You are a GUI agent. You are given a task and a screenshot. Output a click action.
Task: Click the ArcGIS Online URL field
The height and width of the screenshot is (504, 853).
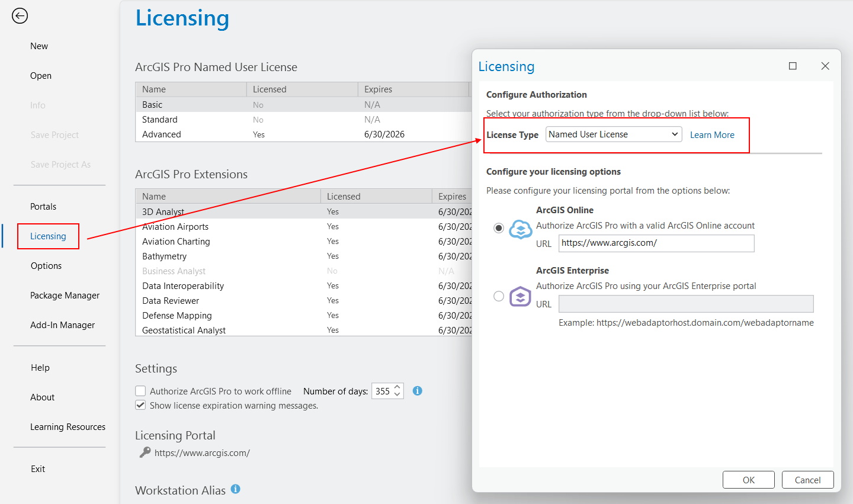pyautogui.click(x=656, y=243)
